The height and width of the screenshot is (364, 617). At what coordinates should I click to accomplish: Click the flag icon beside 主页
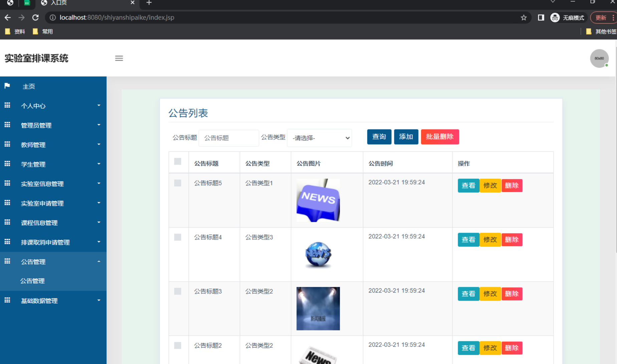coord(7,86)
